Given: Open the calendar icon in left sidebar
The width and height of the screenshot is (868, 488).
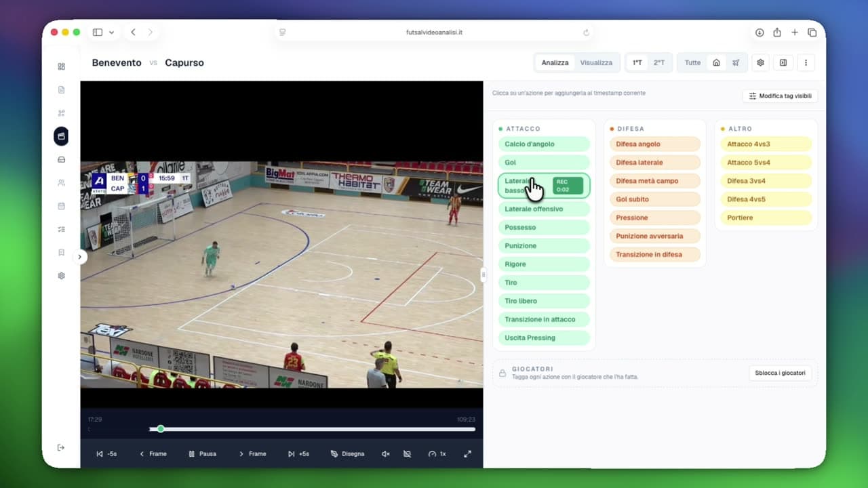Looking at the screenshot, I should pyautogui.click(x=61, y=206).
